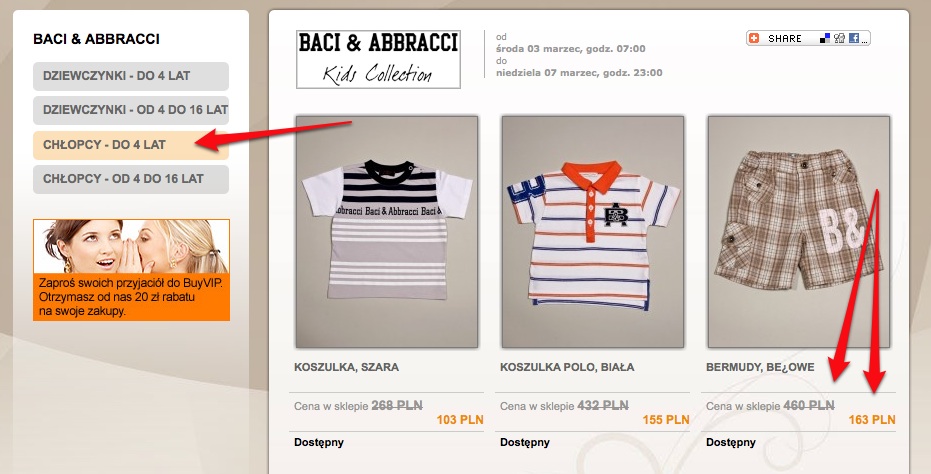Click the Baci & Abbracci Kids Collection logo
This screenshot has height=474, width=931.
click(378, 59)
